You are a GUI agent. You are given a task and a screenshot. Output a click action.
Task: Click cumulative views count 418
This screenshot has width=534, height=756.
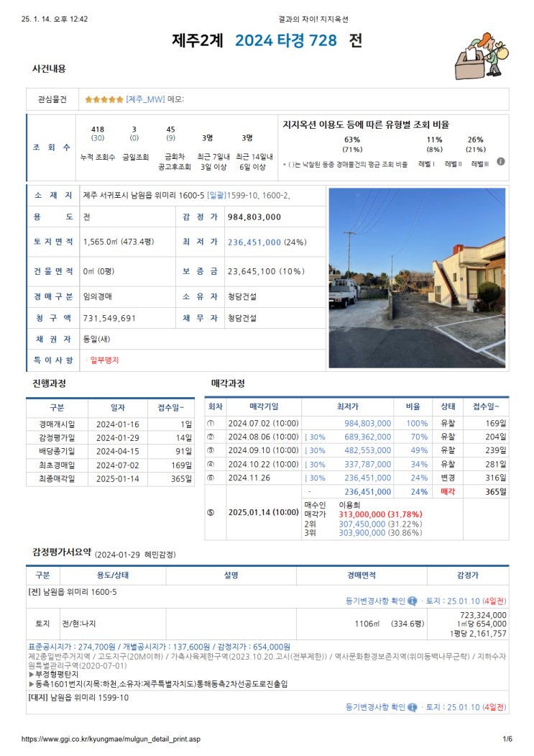coord(98,129)
